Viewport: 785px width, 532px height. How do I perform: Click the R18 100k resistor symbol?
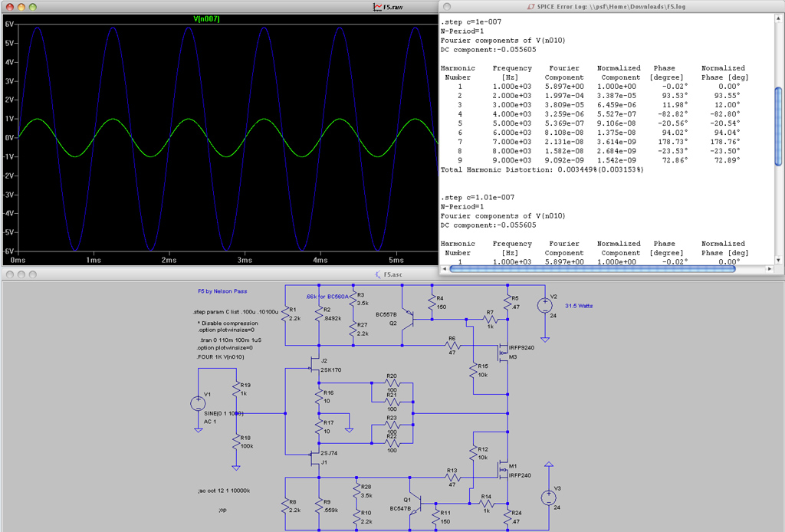(236, 442)
